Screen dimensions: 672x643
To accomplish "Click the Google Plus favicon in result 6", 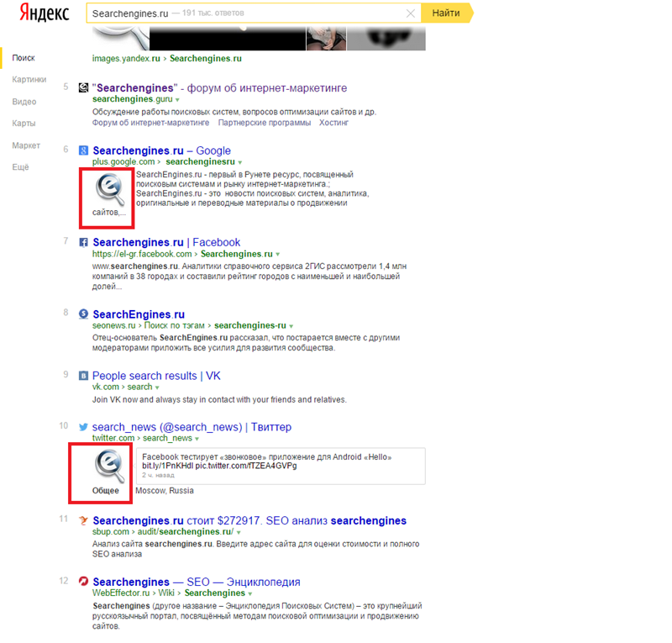I will pos(83,150).
